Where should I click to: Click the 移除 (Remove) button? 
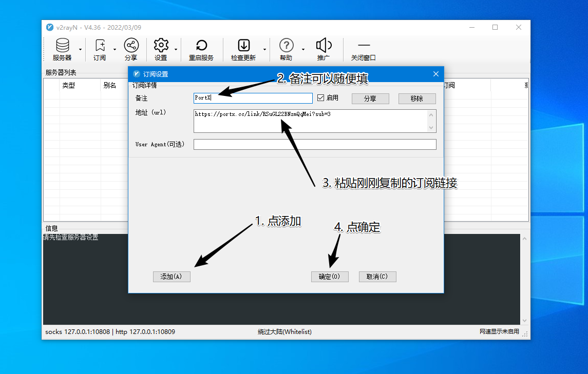(417, 99)
